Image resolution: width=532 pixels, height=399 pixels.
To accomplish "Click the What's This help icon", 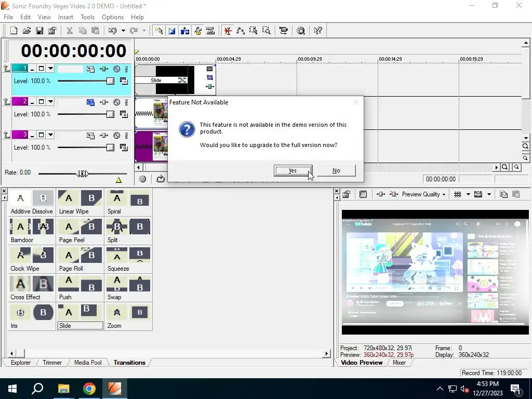I will pyautogui.click(x=318, y=31).
